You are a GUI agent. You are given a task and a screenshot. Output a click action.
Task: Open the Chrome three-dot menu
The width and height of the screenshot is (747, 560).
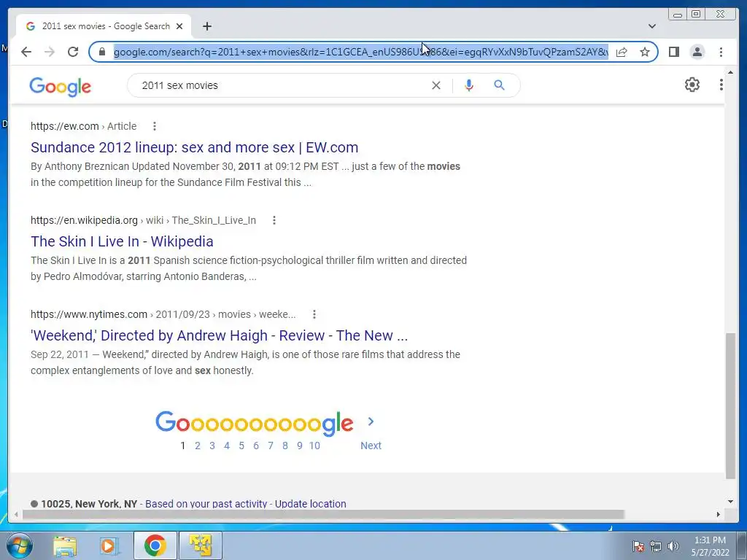721,52
